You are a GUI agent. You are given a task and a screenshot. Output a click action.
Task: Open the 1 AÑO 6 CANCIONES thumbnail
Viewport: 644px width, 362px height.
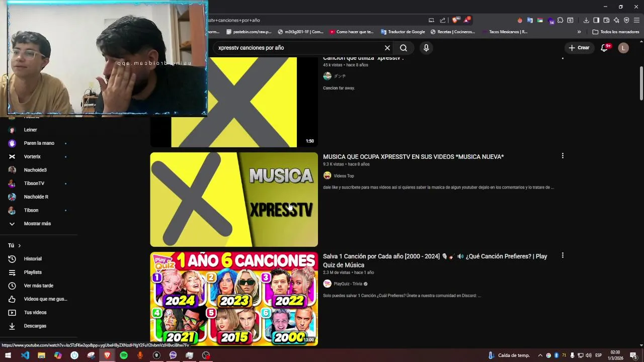pyautogui.click(x=234, y=299)
